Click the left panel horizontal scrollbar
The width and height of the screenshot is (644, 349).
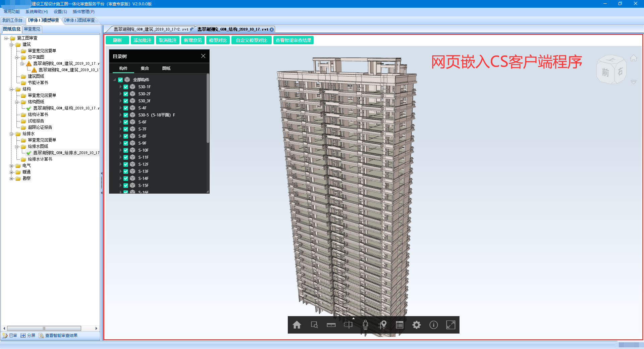[44, 329]
